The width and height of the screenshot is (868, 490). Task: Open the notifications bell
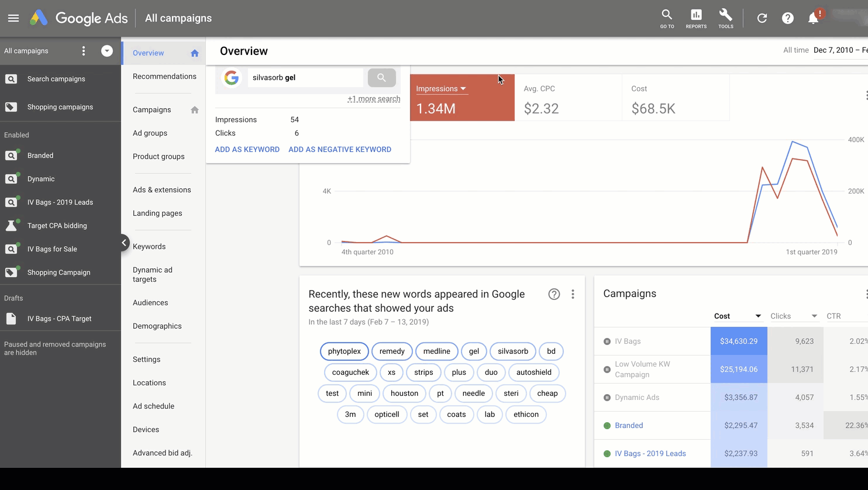tap(814, 18)
